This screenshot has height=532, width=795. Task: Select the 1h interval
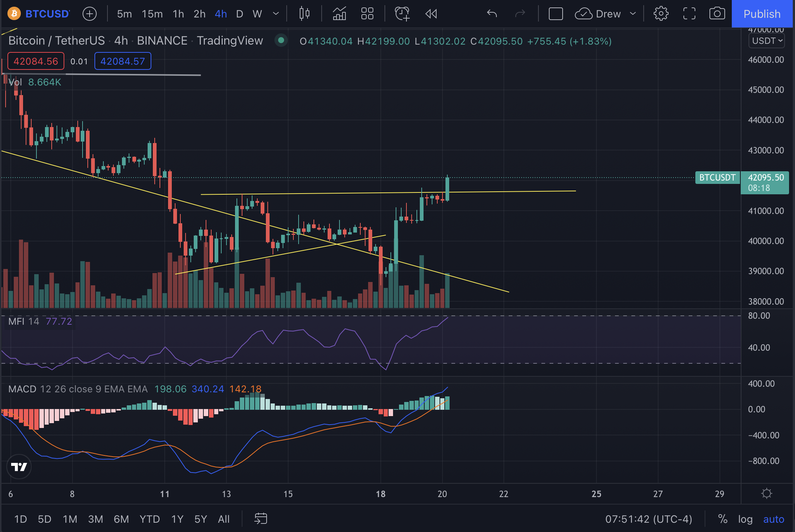coord(178,14)
